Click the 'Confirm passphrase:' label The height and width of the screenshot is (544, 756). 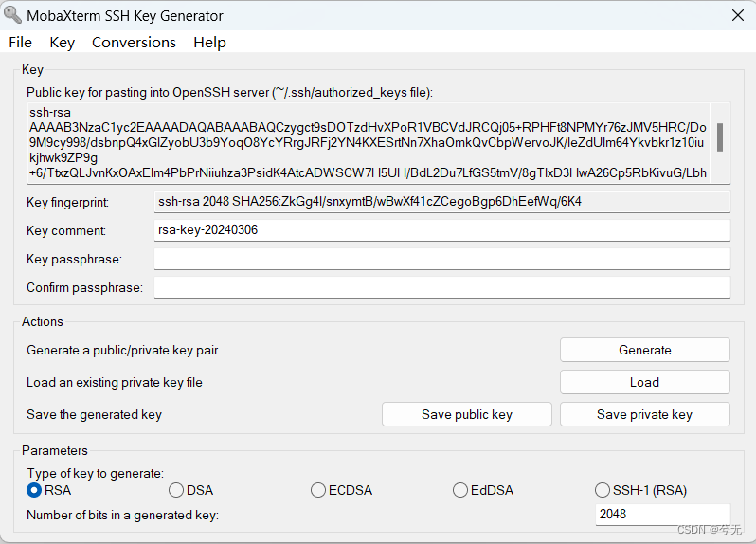(x=85, y=287)
